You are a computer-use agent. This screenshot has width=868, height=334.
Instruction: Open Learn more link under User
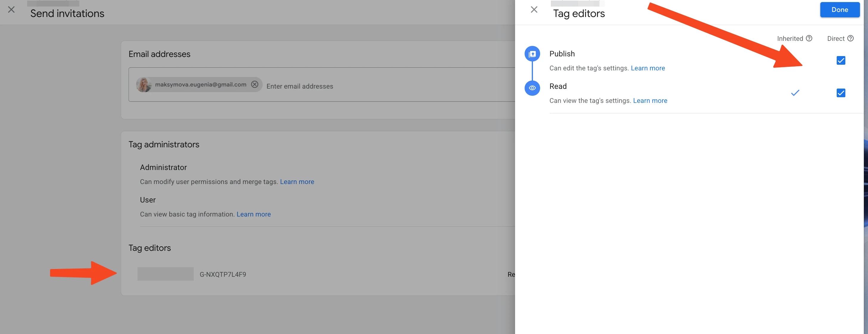[x=253, y=214]
